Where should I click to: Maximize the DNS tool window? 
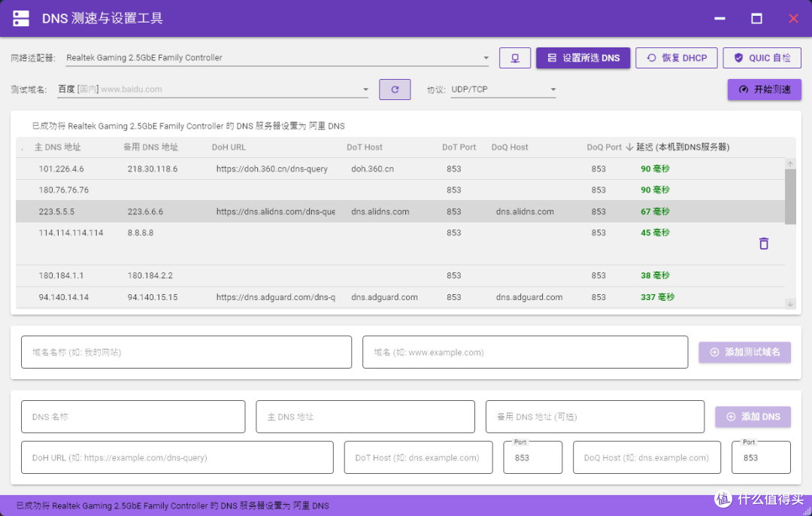click(x=756, y=18)
